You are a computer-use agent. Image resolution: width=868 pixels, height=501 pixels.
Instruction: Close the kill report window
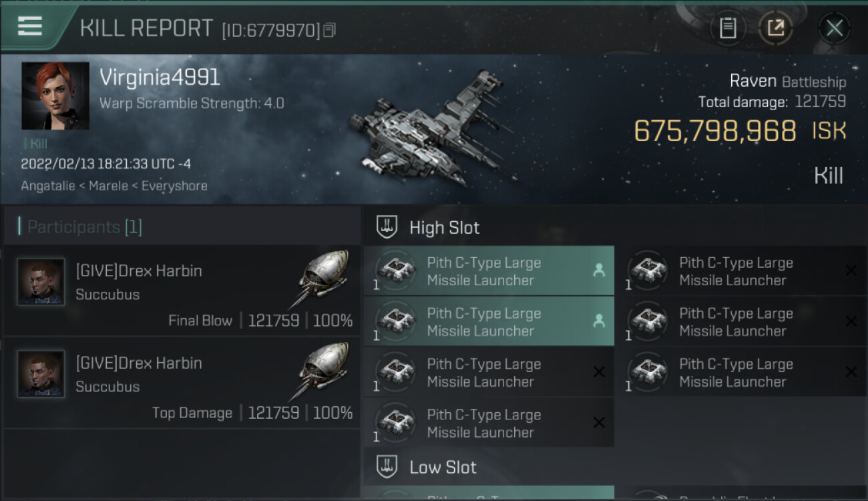click(834, 28)
